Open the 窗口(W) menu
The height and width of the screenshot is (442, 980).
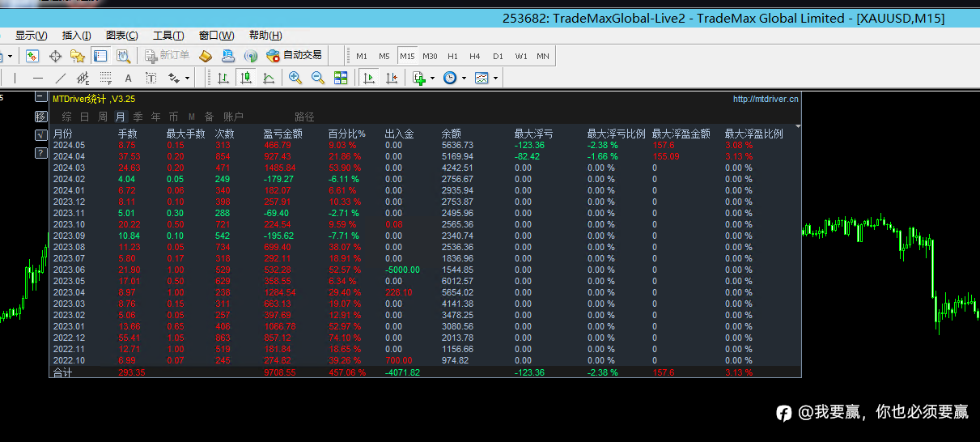point(216,36)
